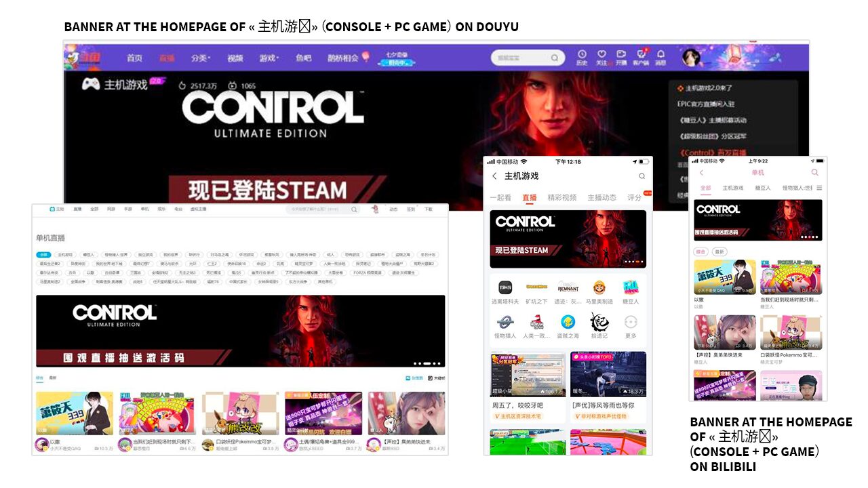Screen dimensions: 868x488
Task: Tap the 更多 (more) games icon
Action: [631, 323]
